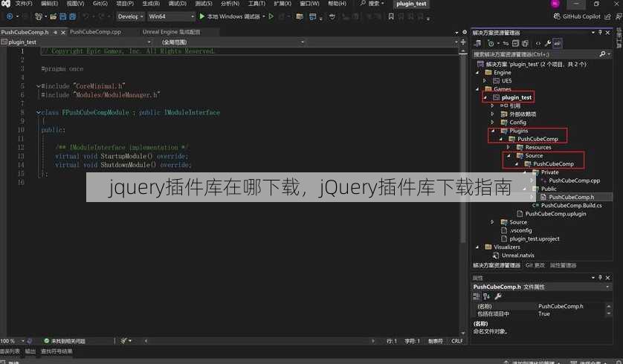Image resolution: width=623 pixels, height=364 pixels.
Task: Click the editor horizontal scrollbar
Action: pyautogui.click(x=258, y=340)
